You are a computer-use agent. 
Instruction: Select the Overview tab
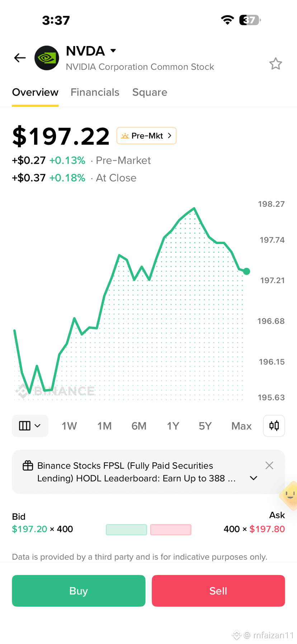click(35, 92)
